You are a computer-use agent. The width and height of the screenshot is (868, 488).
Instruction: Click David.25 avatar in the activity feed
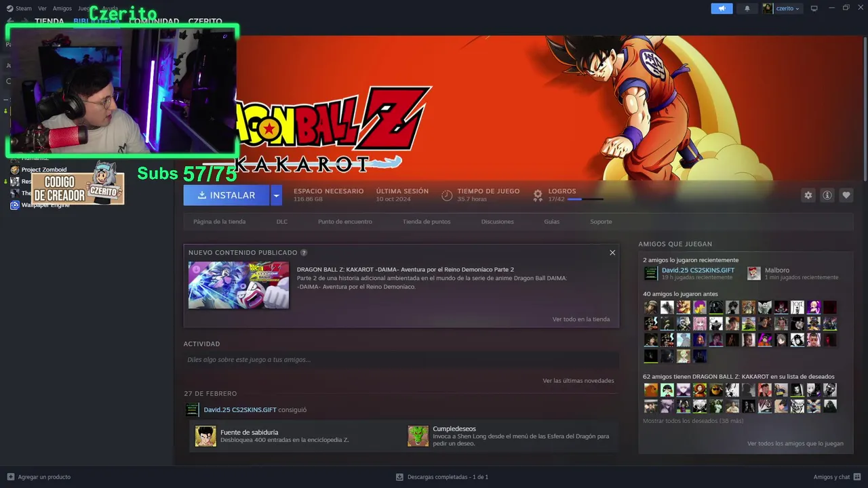[193, 410]
